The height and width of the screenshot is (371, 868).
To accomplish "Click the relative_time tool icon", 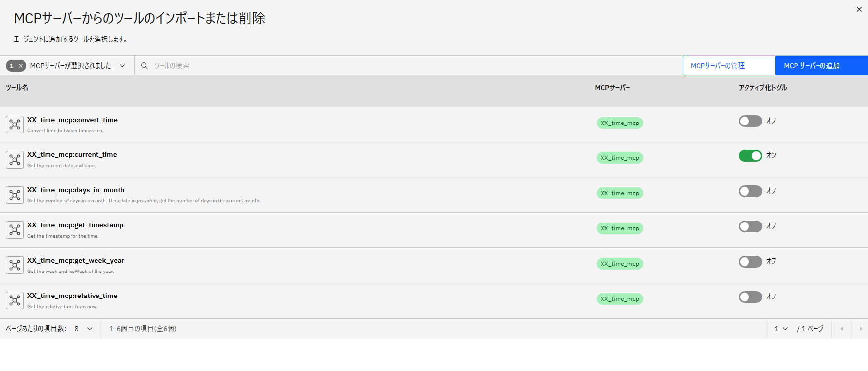I will (x=15, y=300).
